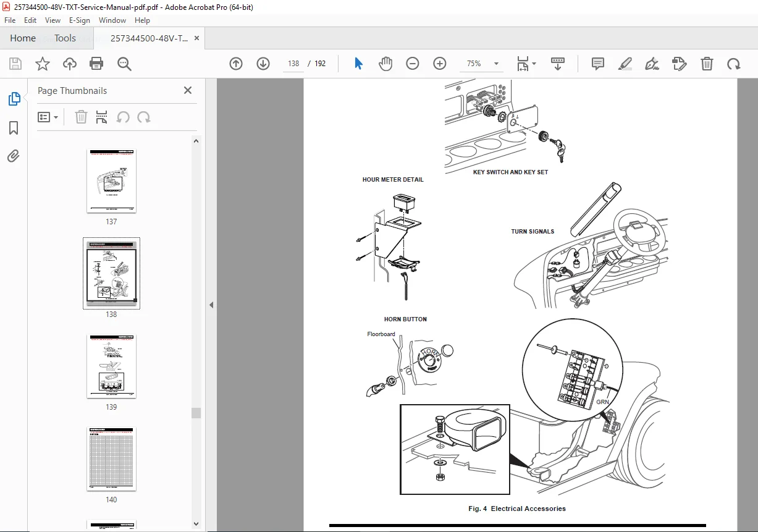Click the upload to cloud icon
Screen dimensions: 758x532
point(69,64)
